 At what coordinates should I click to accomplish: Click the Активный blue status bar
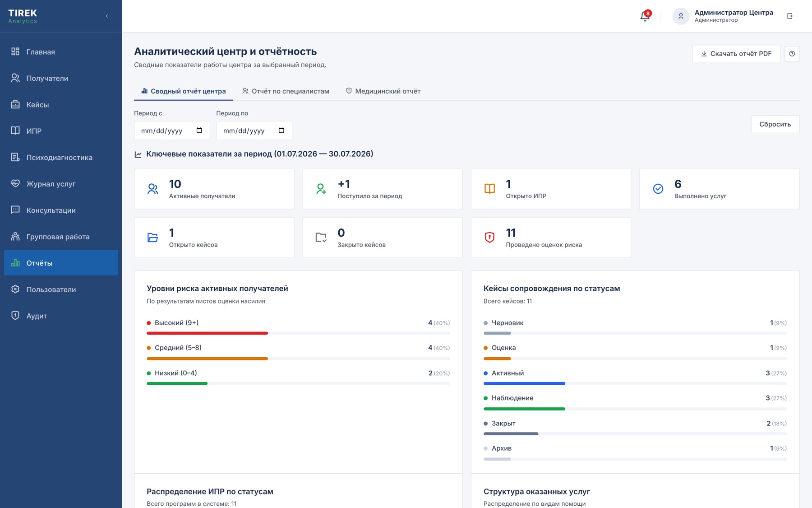[524, 383]
